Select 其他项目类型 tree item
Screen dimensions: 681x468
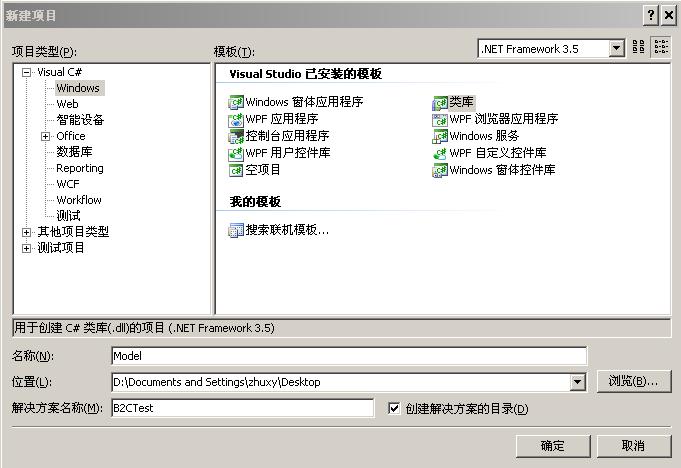(x=73, y=232)
